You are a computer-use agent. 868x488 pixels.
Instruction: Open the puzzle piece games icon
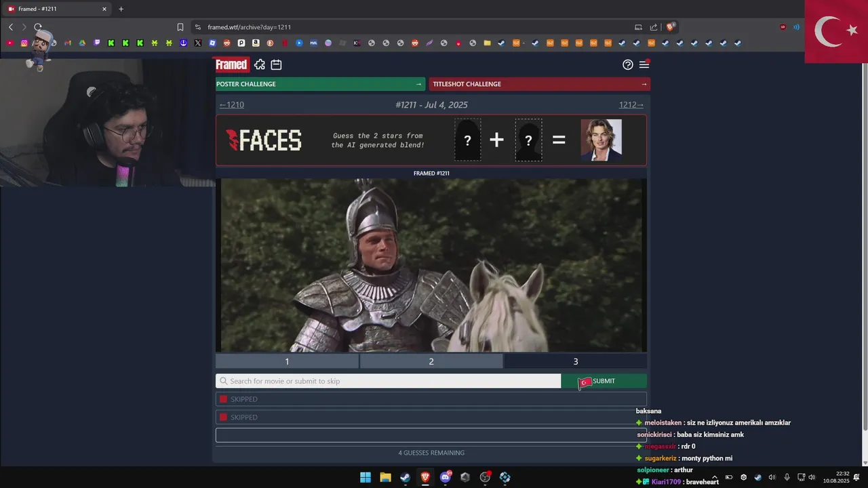click(260, 65)
